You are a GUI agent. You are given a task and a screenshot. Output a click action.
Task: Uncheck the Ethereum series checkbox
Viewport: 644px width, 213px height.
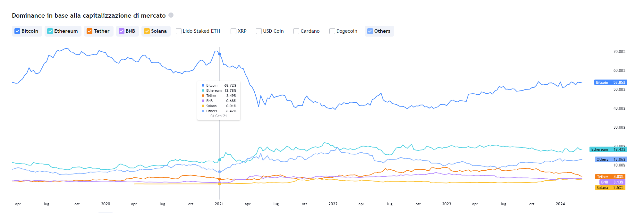(x=50, y=31)
